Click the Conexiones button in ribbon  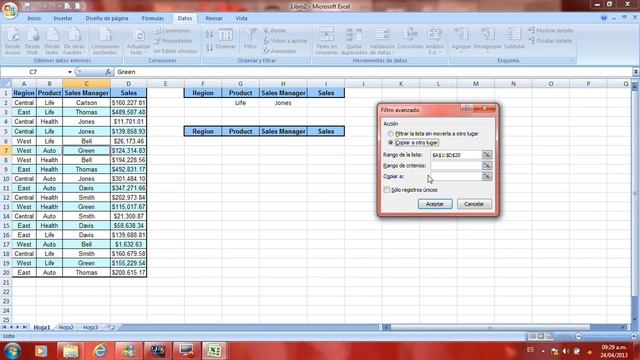[172, 31]
